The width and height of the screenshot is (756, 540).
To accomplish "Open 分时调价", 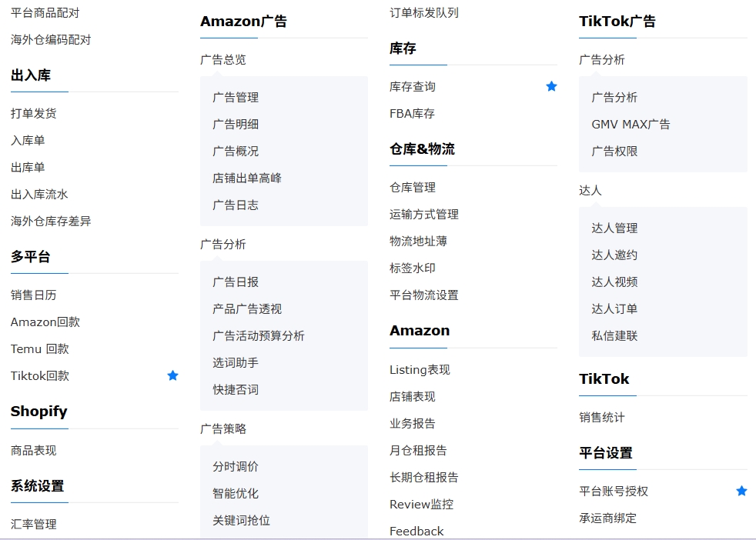I will (236, 466).
